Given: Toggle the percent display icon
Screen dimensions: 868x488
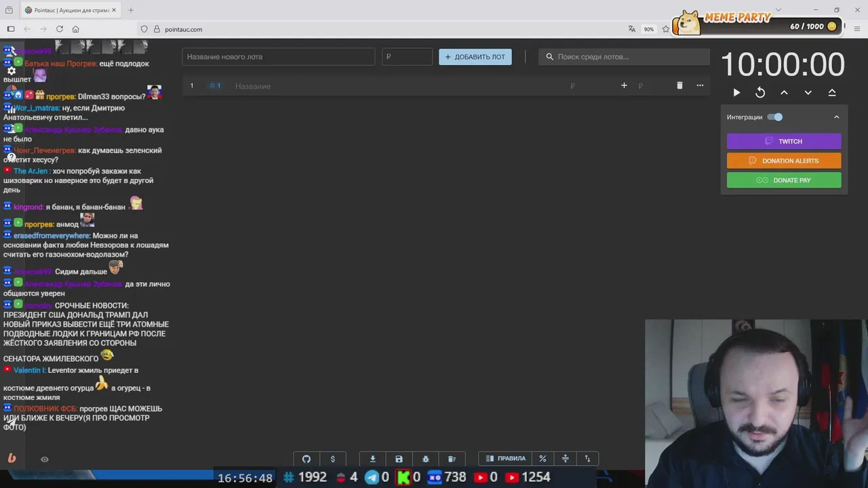Looking at the screenshot, I should point(542,459).
